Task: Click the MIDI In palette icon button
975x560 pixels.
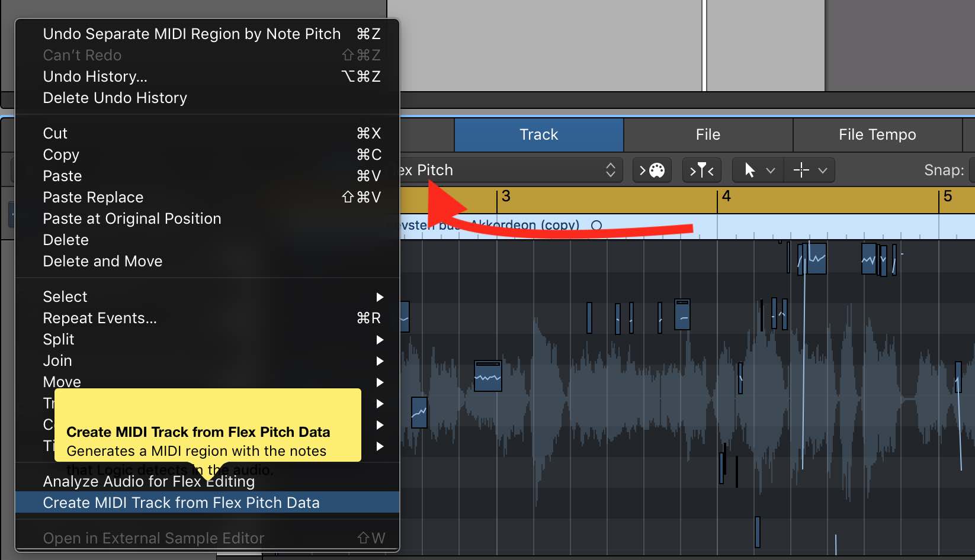Action: click(652, 170)
